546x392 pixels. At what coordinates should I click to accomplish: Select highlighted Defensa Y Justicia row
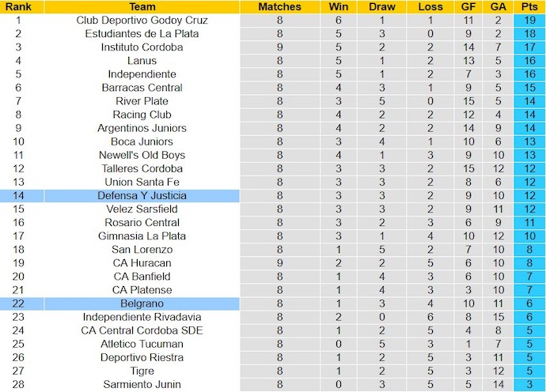coord(142,195)
